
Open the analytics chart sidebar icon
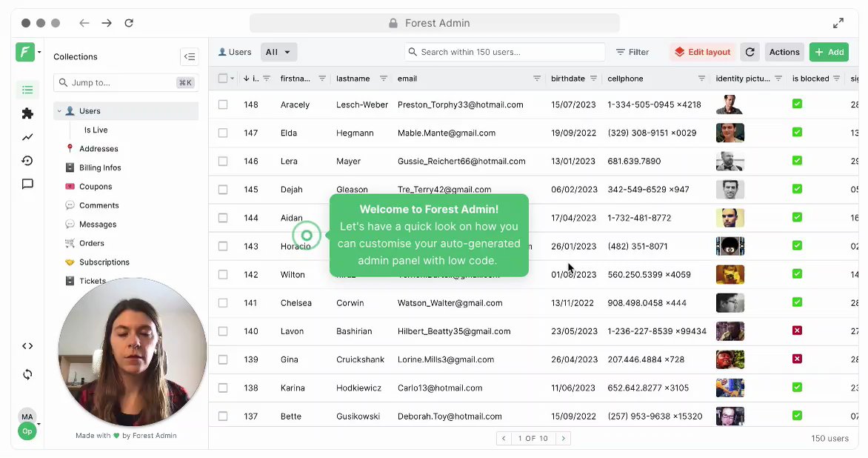(x=27, y=137)
